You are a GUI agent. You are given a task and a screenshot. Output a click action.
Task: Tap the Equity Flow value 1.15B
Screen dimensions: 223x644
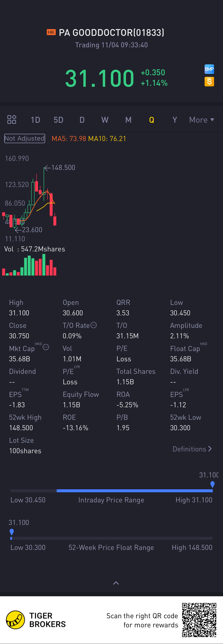coord(71,405)
